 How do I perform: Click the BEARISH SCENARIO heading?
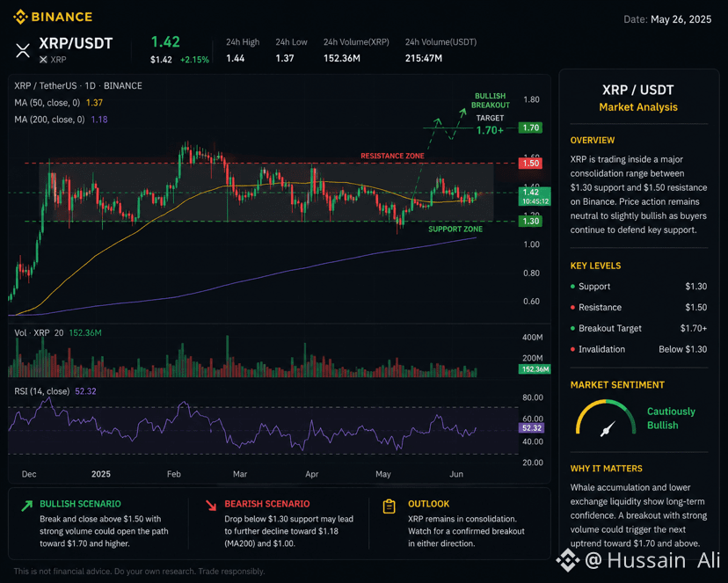pos(267,504)
